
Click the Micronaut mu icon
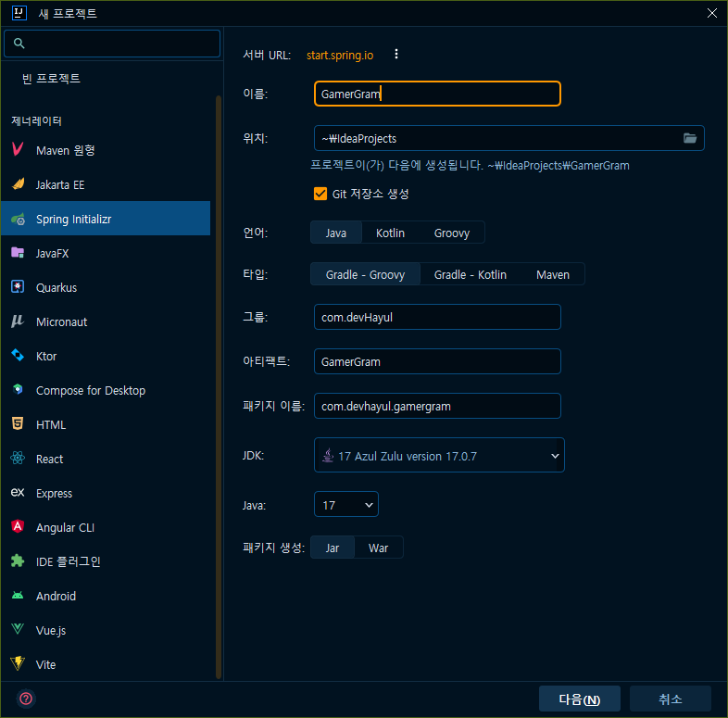(x=18, y=321)
